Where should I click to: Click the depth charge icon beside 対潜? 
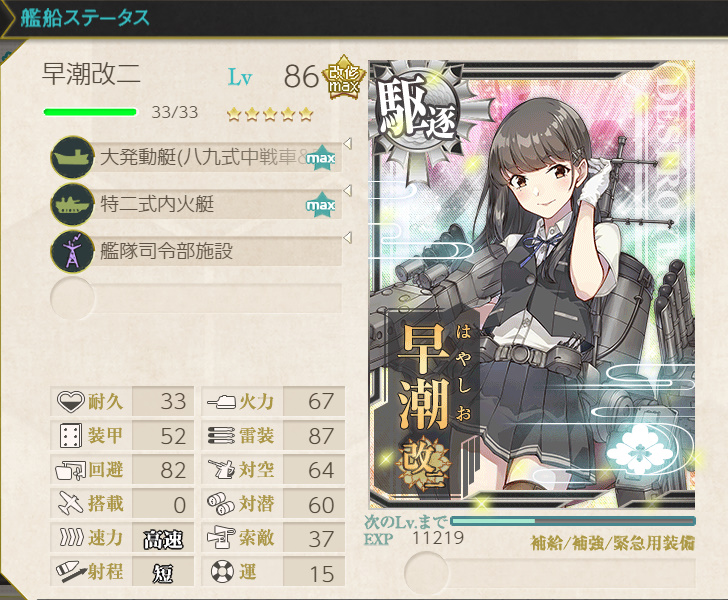point(221,504)
